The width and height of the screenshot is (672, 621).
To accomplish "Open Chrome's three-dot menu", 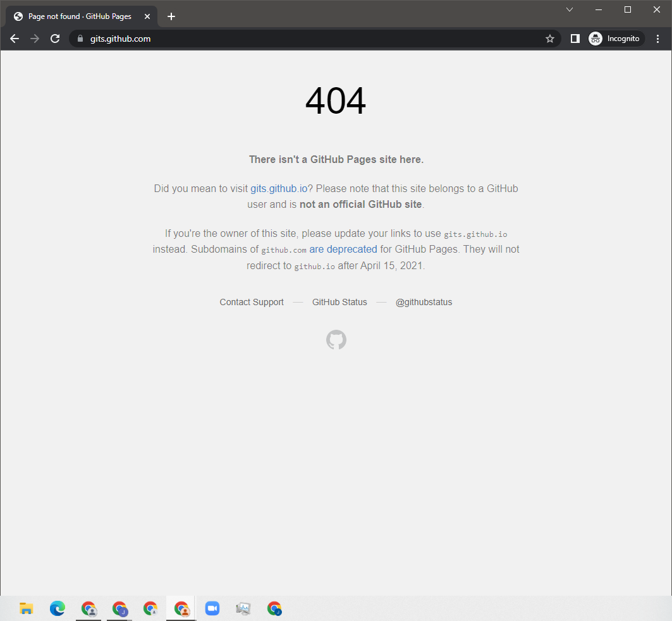I will point(658,39).
